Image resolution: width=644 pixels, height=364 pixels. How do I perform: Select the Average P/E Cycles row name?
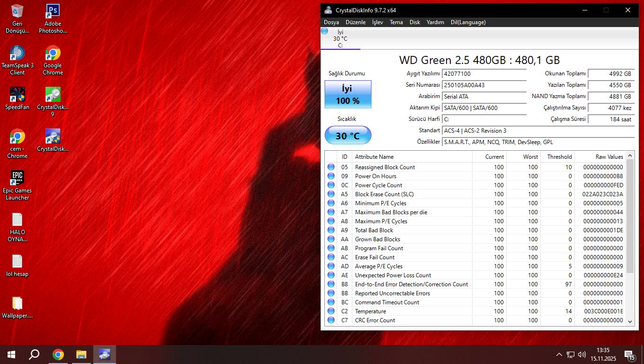(x=379, y=266)
